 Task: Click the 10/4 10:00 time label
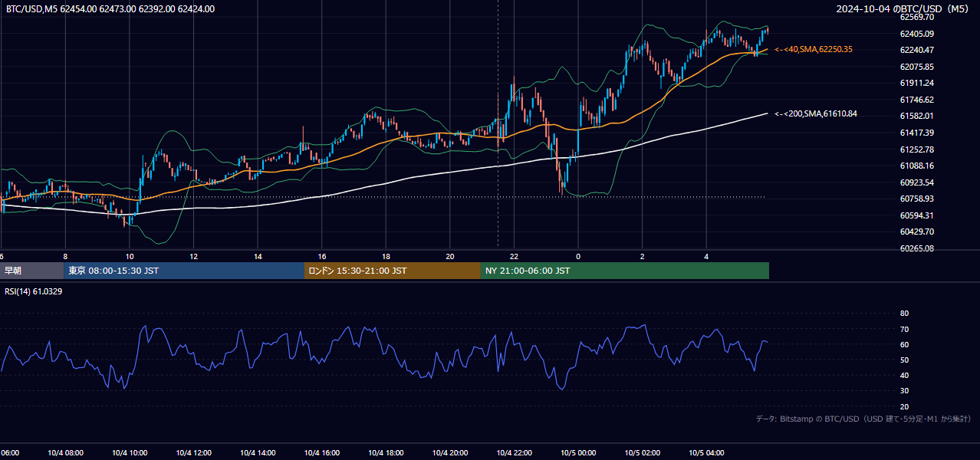pos(130,453)
